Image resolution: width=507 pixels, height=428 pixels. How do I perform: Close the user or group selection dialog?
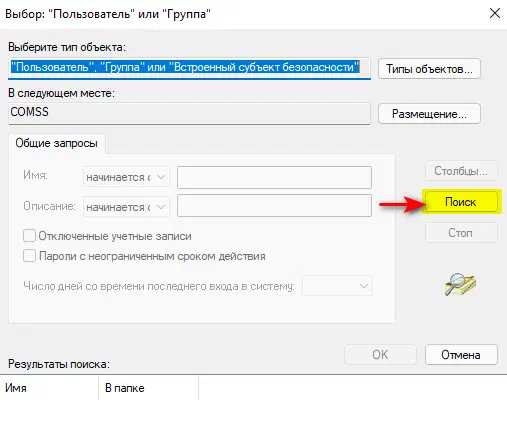click(495, 13)
